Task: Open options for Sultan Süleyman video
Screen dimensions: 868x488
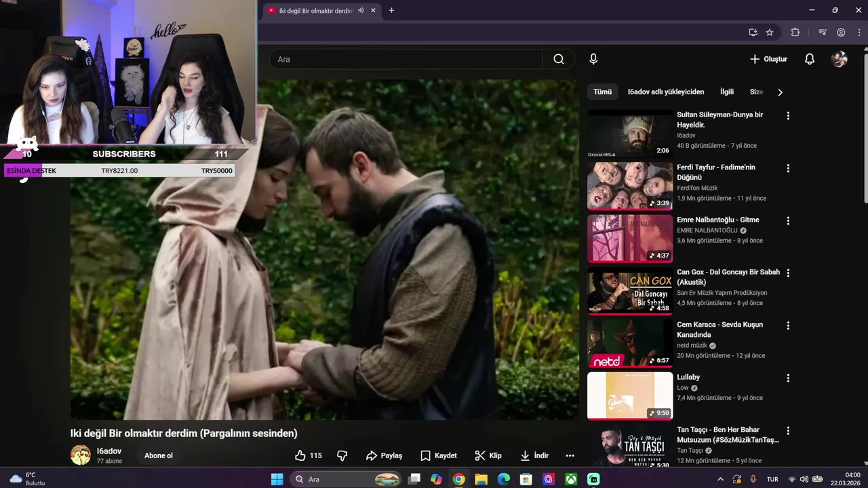Action: click(x=788, y=116)
